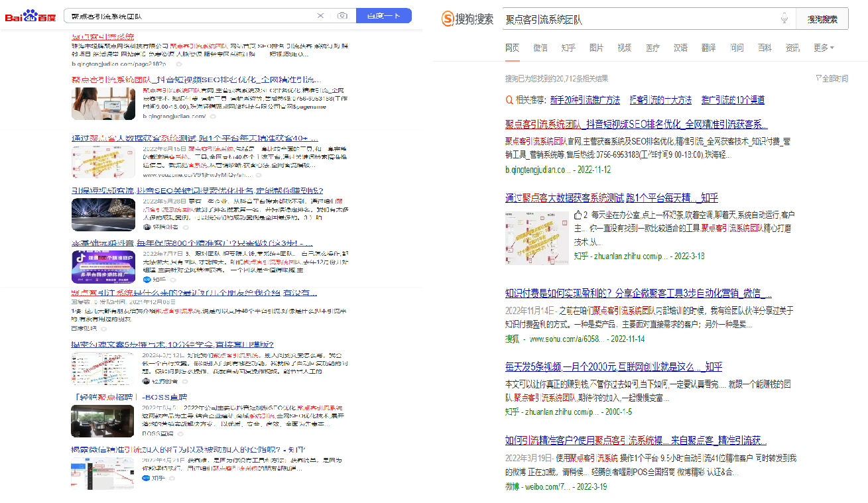Screen dimensions: 868x503
Task: Switch to the 汉语 tab
Action: [x=681, y=48]
